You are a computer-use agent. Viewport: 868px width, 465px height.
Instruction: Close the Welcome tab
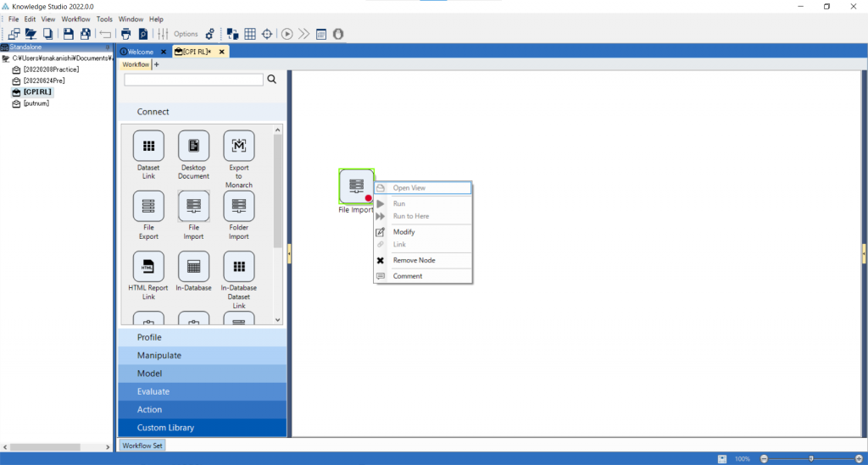(164, 52)
